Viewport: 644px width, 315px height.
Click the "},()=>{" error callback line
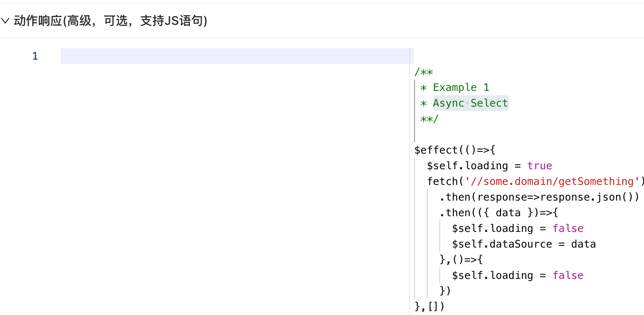tap(461, 260)
